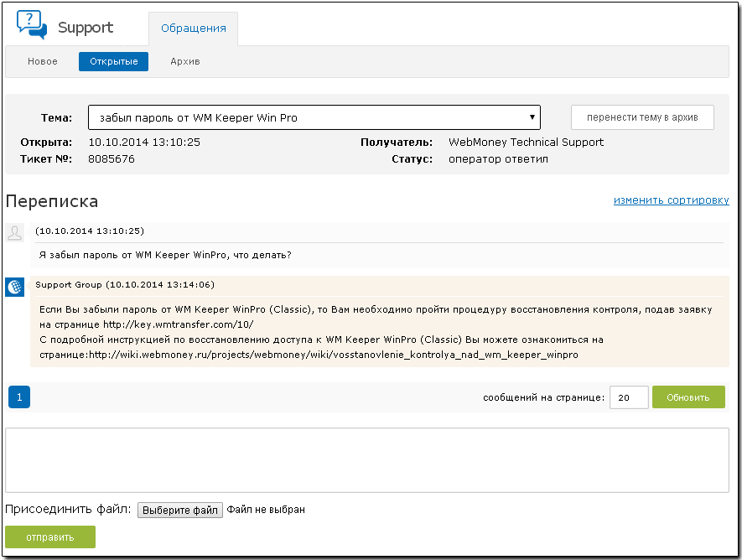The image size is (742, 560).
Task: Focus the сообщений на странице field
Action: (x=629, y=397)
